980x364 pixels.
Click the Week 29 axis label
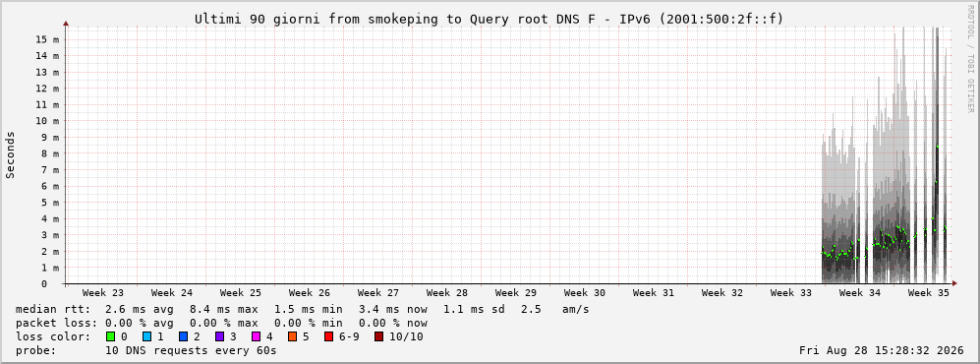[x=516, y=293]
